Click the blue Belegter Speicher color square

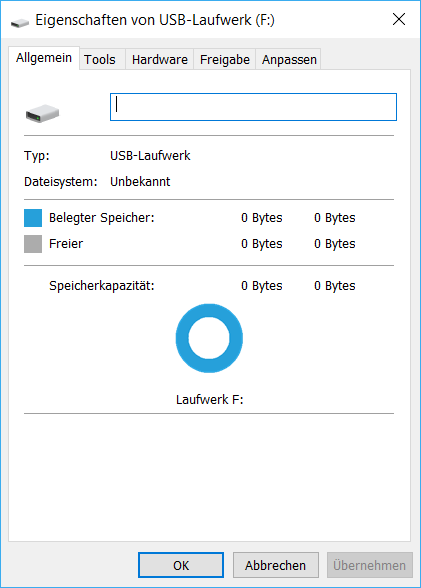point(33,218)
